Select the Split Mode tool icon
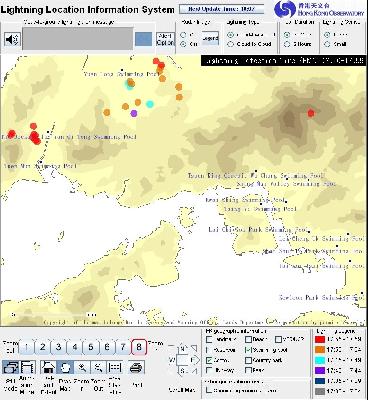368x400 pixels. 11,367
